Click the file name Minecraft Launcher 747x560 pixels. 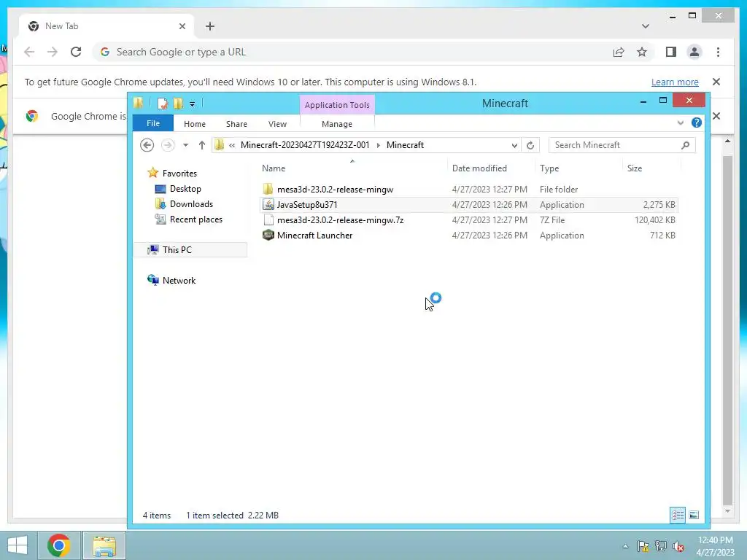tap(315, 236)
